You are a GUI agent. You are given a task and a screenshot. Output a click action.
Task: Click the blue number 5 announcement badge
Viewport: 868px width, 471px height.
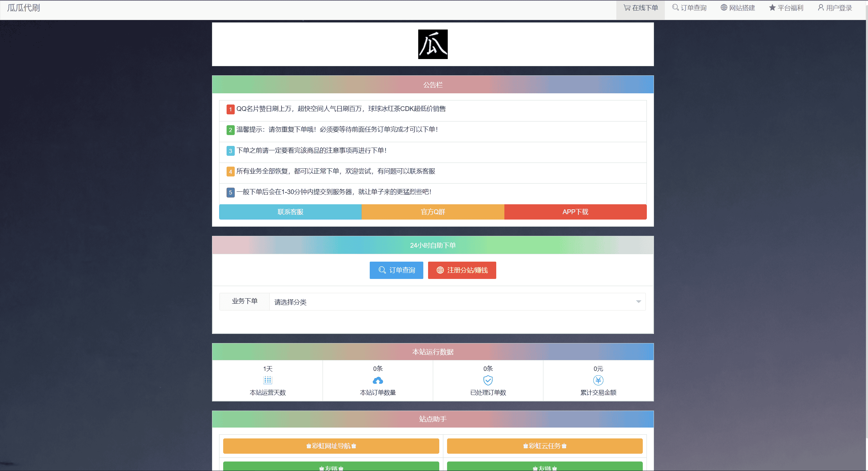tap(230, 192)
